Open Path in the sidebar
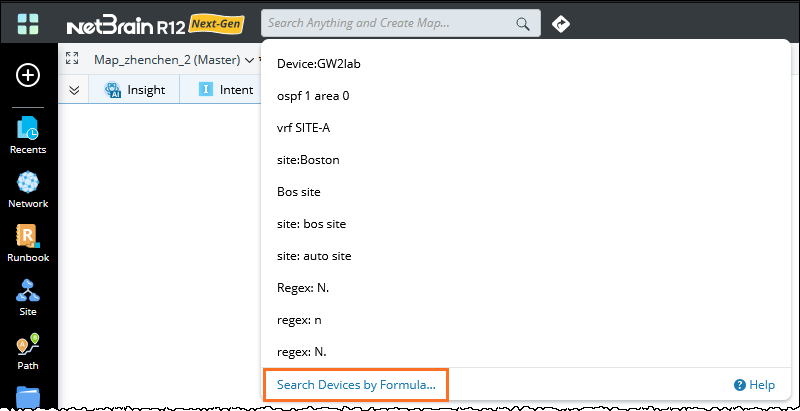 pyautogui.click(x=28, y=352)
